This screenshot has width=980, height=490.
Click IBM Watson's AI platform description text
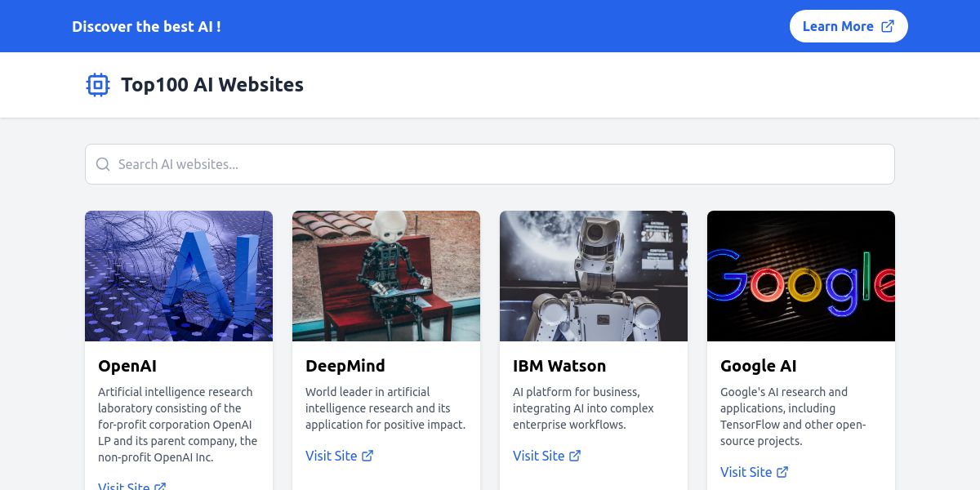(x=584, y=408)
